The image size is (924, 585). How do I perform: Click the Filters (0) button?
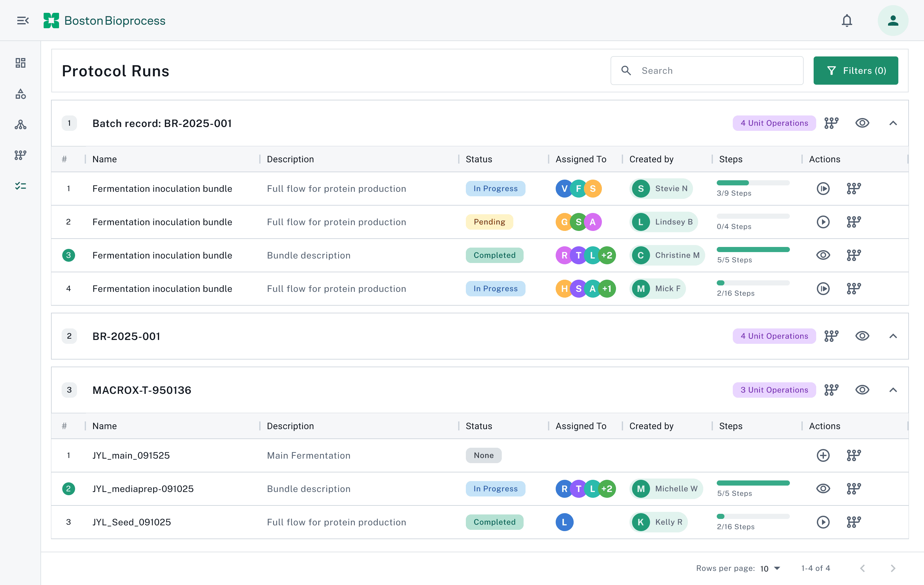[855, 71]
